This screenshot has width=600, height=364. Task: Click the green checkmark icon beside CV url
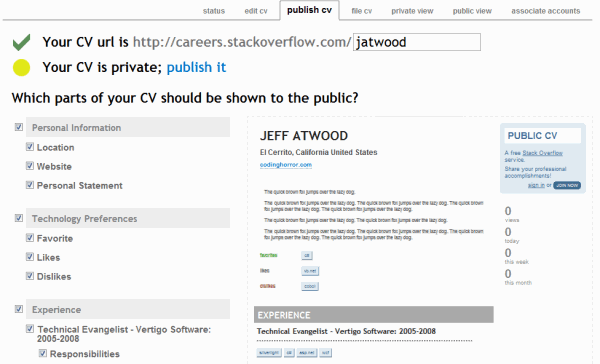[x=21, y=42]
